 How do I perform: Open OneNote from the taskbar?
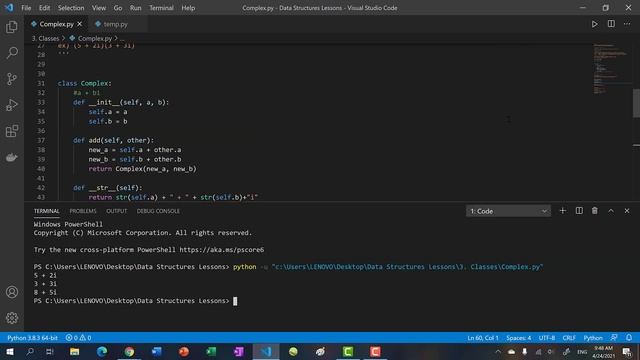[238, 351]
